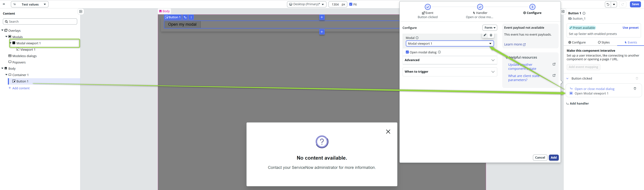
Task: Toggle the Fit checkbox
Action: pyautogui.click(x=351, y=4)
